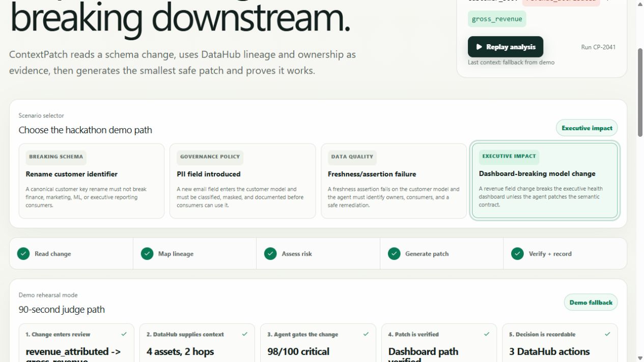Click checkmark on Patch is verified card
Viewport: 644px width, 362px height.
(x=487, y=334)
